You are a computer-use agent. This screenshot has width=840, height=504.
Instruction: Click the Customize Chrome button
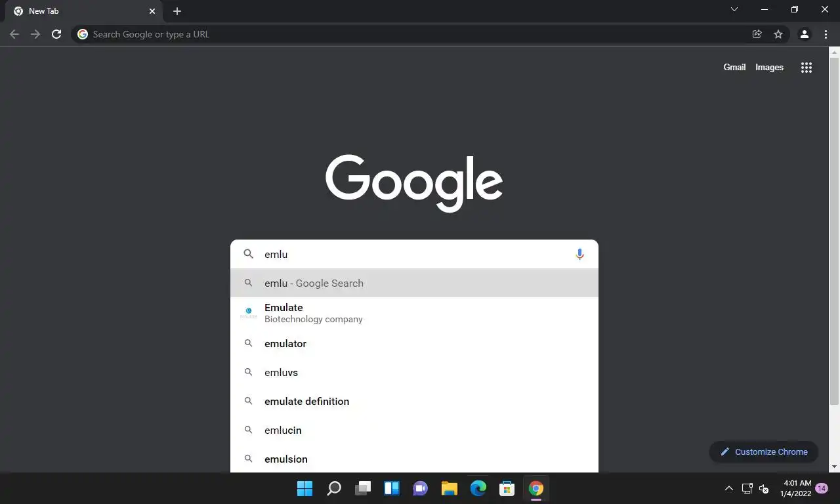(763, 451)
